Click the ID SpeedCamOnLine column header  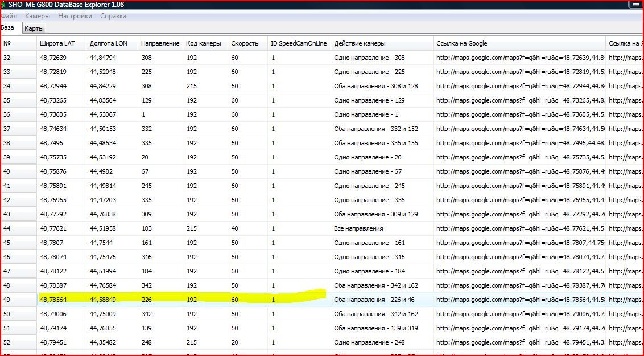click(x=299, y=43)
